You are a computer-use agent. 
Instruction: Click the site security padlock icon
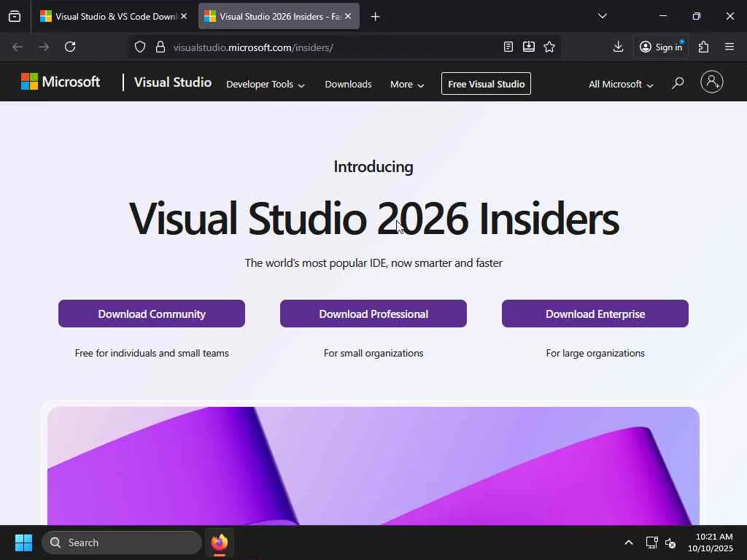pos(160,47)
